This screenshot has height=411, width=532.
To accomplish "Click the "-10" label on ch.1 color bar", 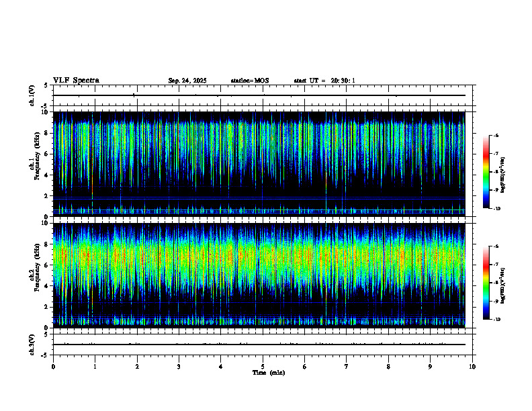I will click(x=496, y=209).
